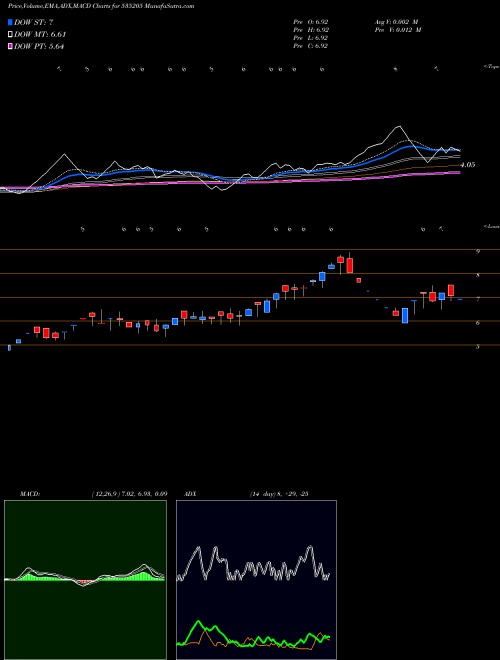500x660 pixels.
Task: Click the chart title mentioning MunafaSutra.com
Action: click(101, 6)
